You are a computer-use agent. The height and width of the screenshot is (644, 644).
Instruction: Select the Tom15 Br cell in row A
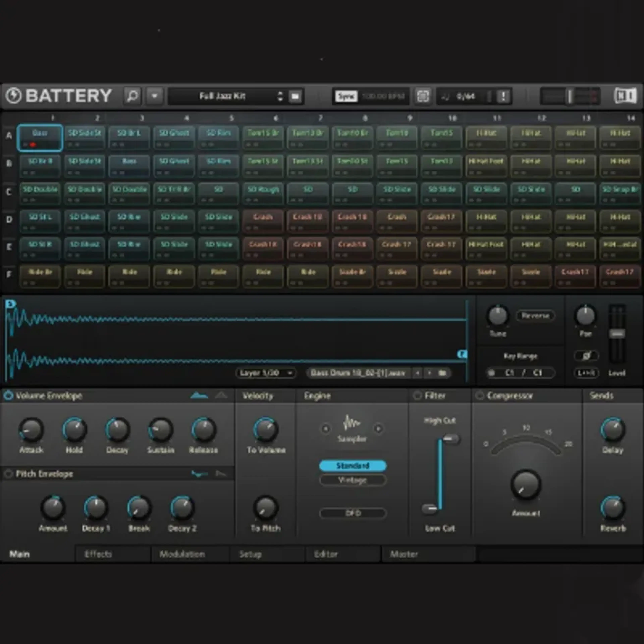click(x=263, y=138)
